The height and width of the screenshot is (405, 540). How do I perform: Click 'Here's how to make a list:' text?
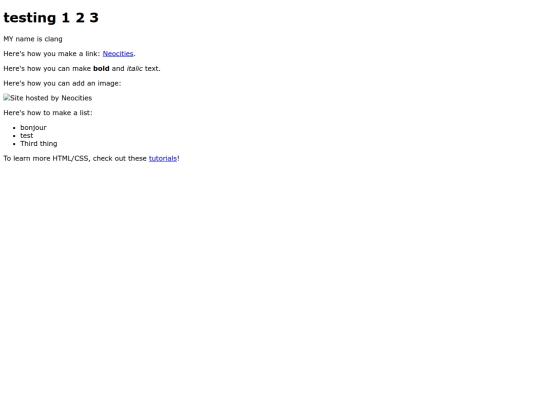tap(48, 113)
